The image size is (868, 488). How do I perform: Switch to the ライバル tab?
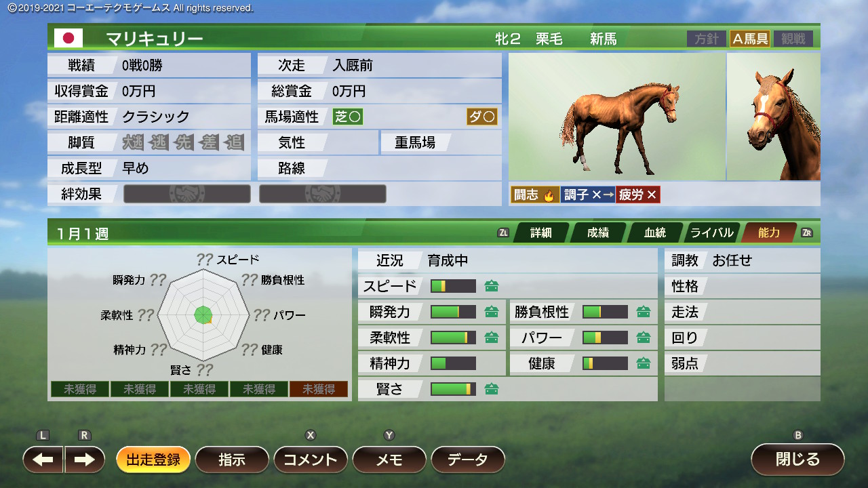pyautogui.click(x=711, y=232)
